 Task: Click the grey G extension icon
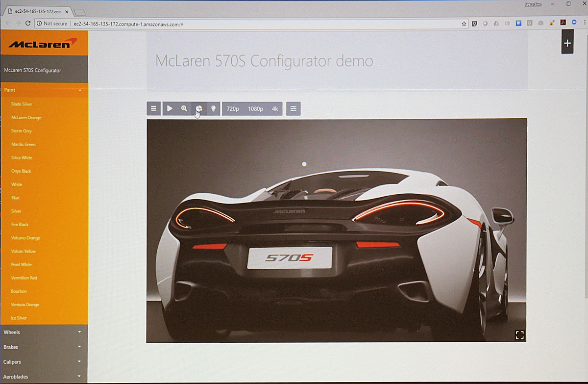[x=530, y=23]
